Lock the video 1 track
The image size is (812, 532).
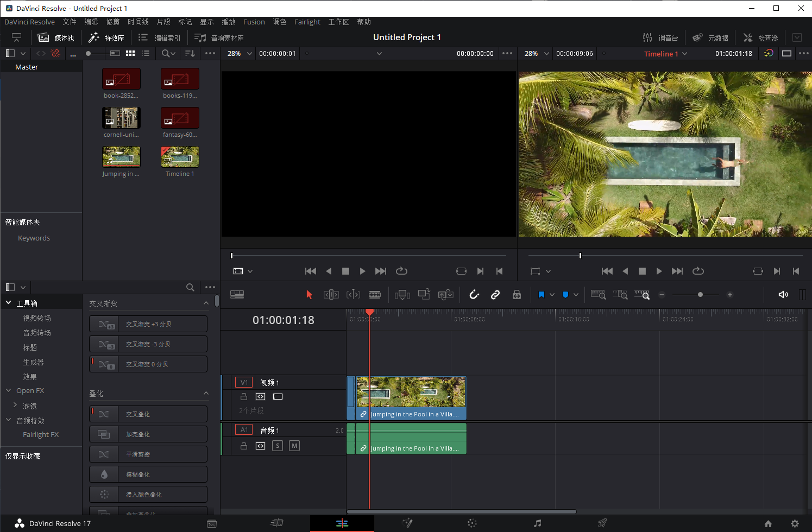click(x=244, y=397)
